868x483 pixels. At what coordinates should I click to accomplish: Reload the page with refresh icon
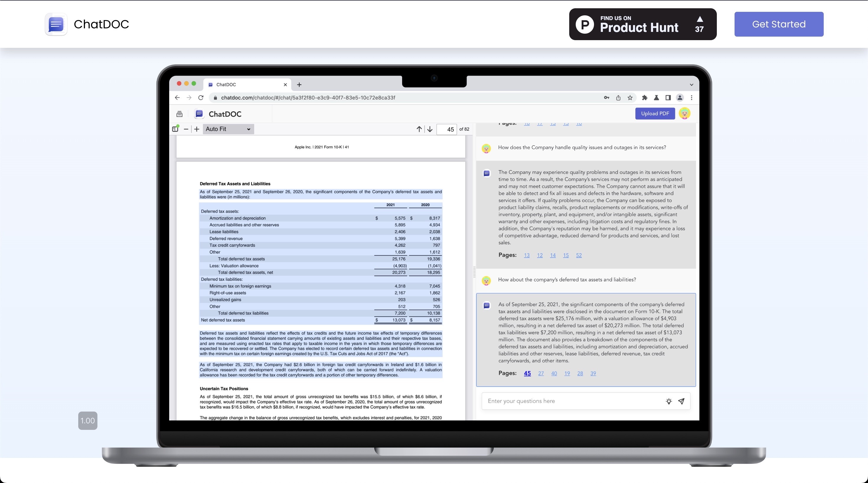tap(201, 98)
